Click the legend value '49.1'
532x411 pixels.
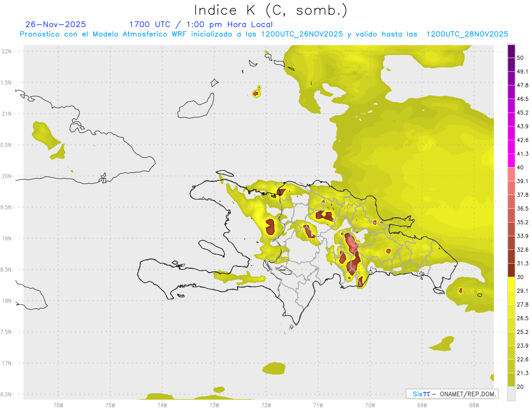(x=523, y=71)
